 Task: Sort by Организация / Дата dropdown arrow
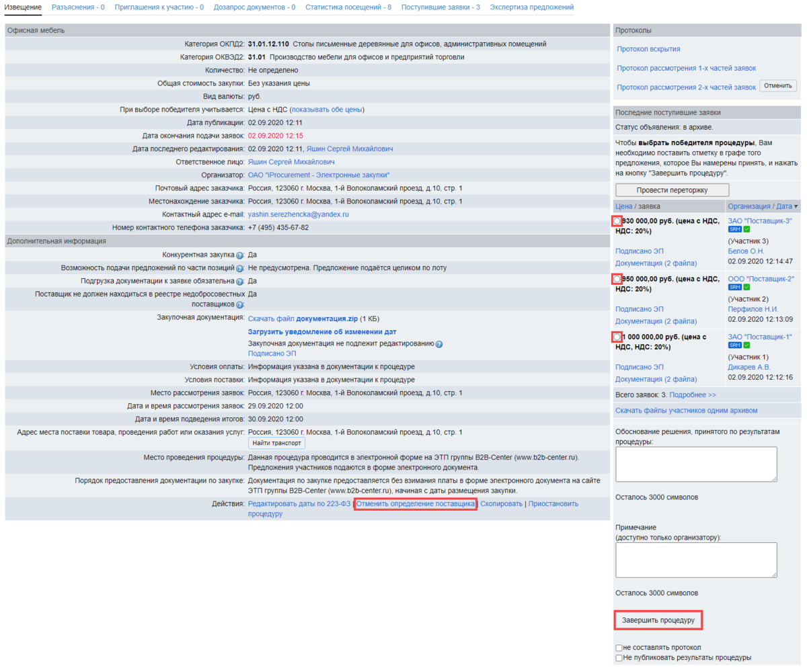coord(797,206)
